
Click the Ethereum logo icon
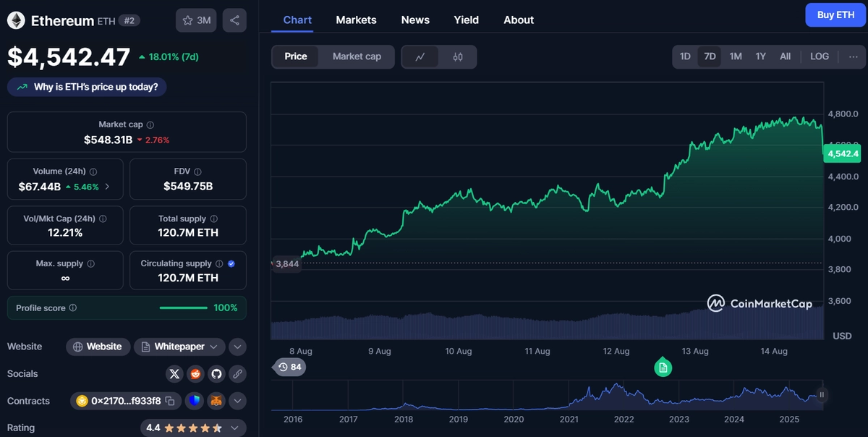pos(16,20)
